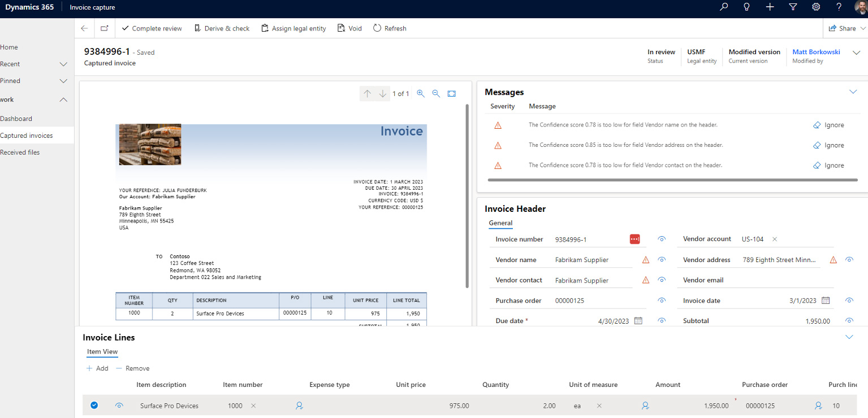Open the Due date calendar picker
This screenshot has width=868, height=418.
638,321
